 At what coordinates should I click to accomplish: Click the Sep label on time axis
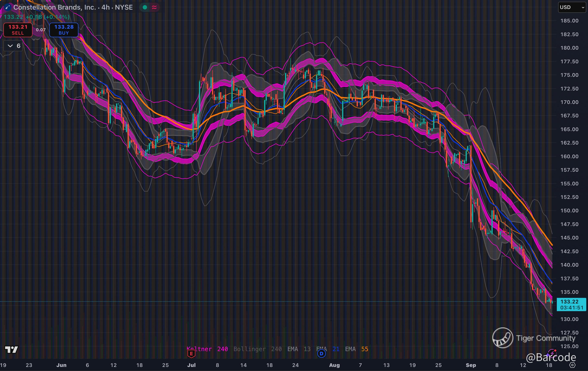pos(471,365)
